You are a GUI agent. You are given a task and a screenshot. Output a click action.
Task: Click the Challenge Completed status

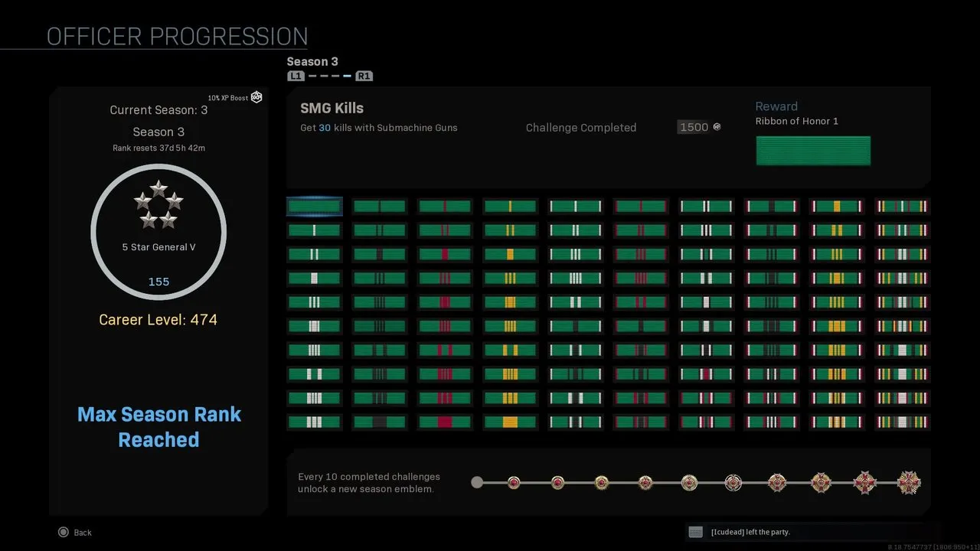pyautogui.click(x=581, y=128)
